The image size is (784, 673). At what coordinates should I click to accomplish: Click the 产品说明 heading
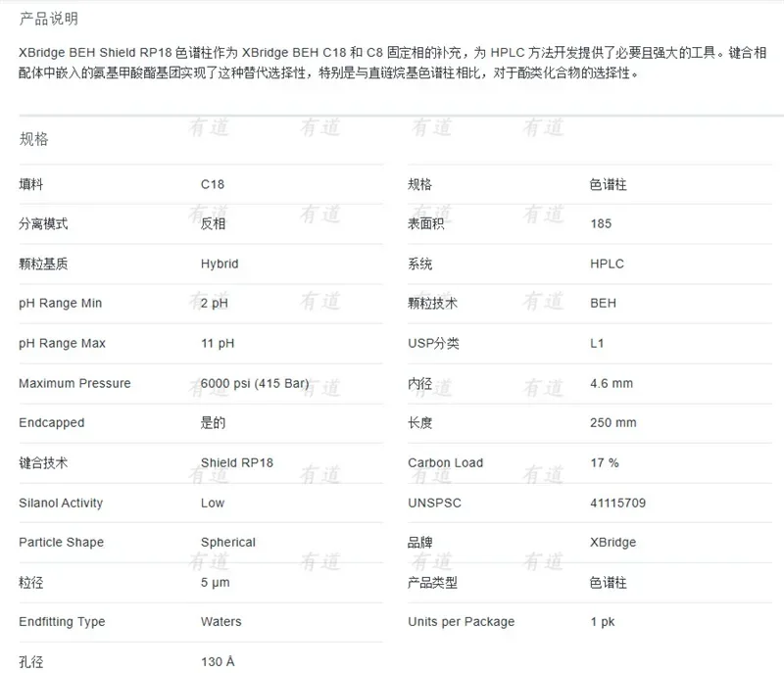click(x=48, y=19)
